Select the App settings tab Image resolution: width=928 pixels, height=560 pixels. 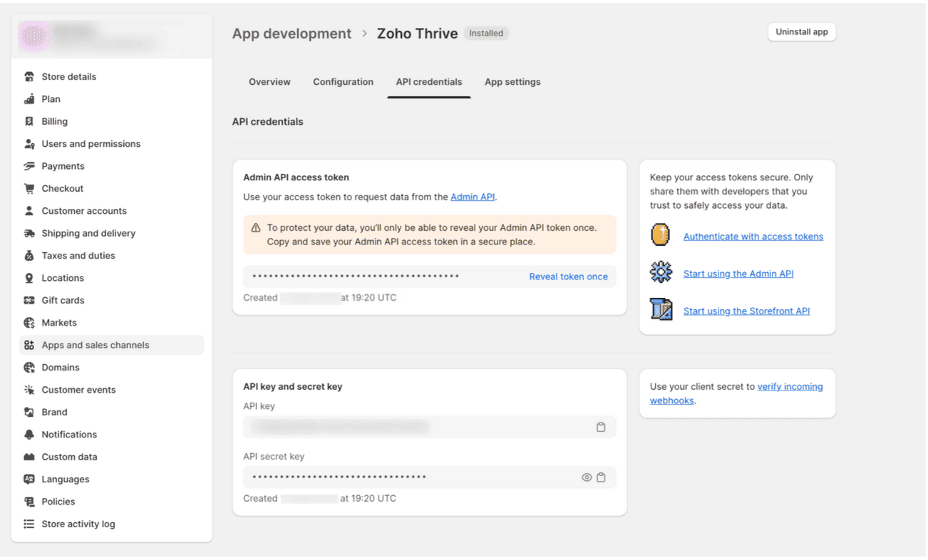tap(512, 82)
